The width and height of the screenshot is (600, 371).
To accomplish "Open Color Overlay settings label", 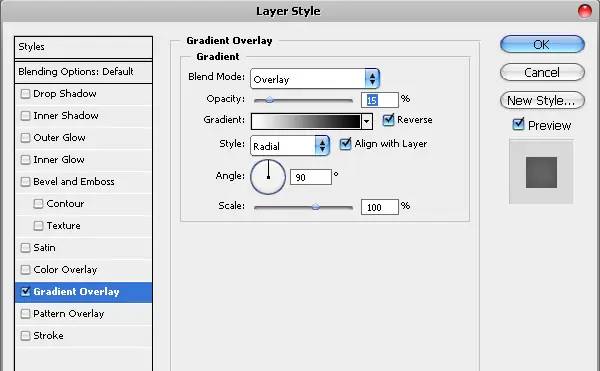I will (x=65, y=270).
